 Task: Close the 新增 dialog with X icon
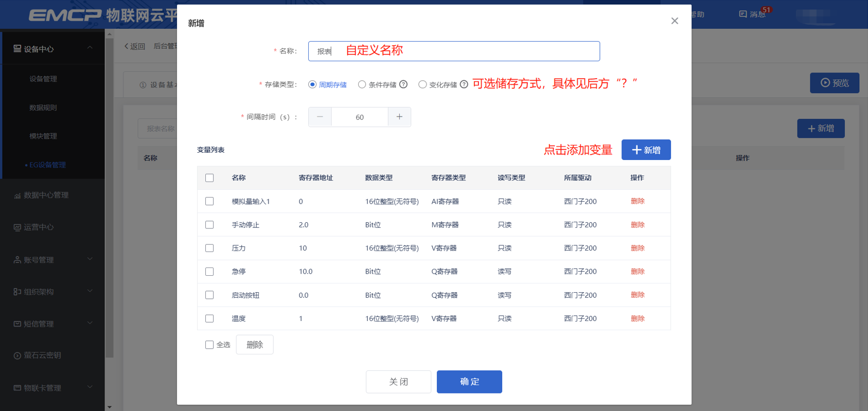675,21
